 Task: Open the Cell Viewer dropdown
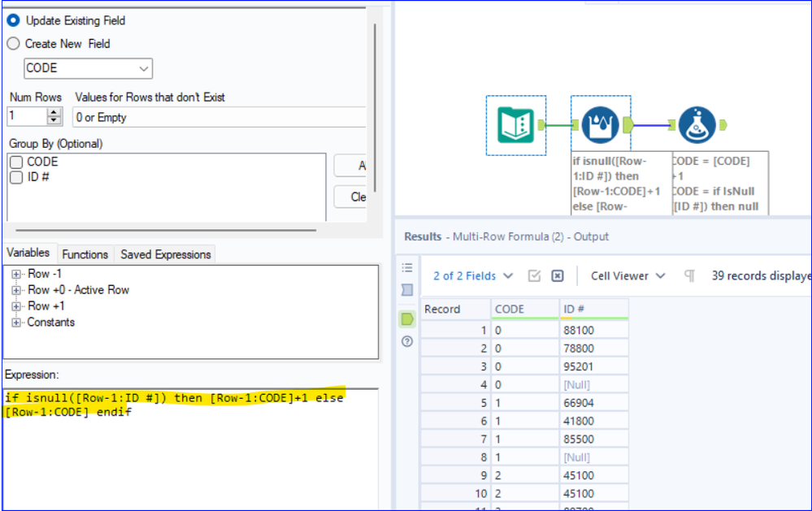point(627,276)
